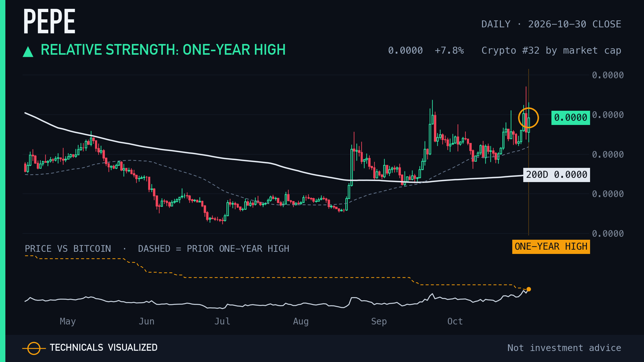
Task: Click the price value left of +7.8%
Action: 405,50
